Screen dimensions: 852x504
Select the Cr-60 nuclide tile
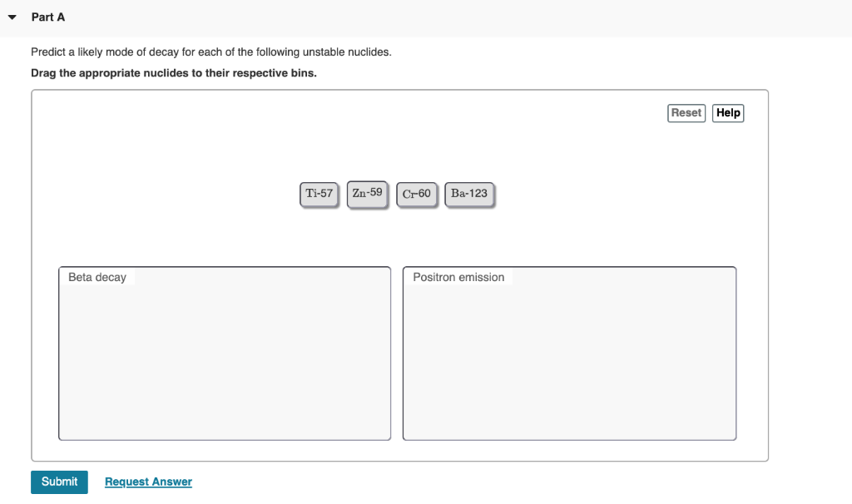tap(416, 194)
